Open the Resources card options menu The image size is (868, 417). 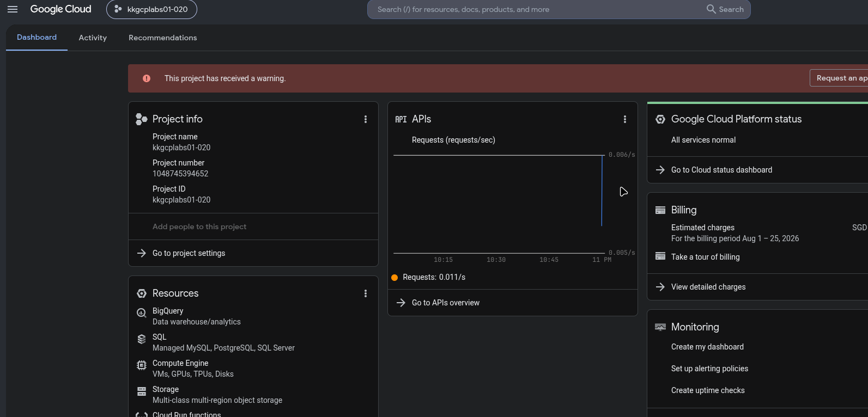(366, 293)
